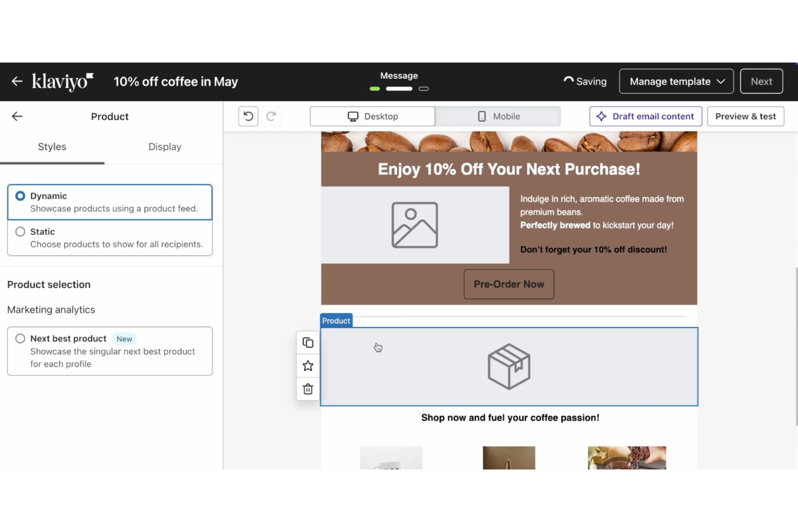Undo the last change
Viewport: 798px width, 532px height.
coord(248,116)
